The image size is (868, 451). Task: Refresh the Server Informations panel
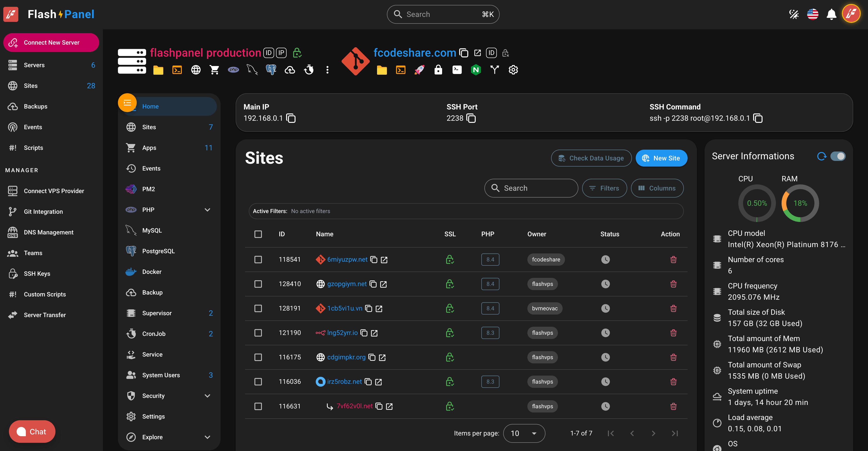click(821, 156)
